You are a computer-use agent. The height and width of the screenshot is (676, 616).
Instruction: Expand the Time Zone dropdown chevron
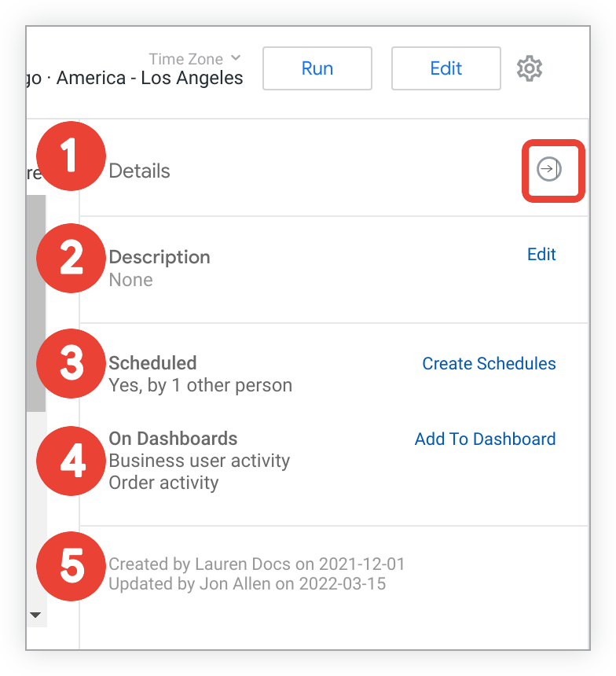coord(236,58)
